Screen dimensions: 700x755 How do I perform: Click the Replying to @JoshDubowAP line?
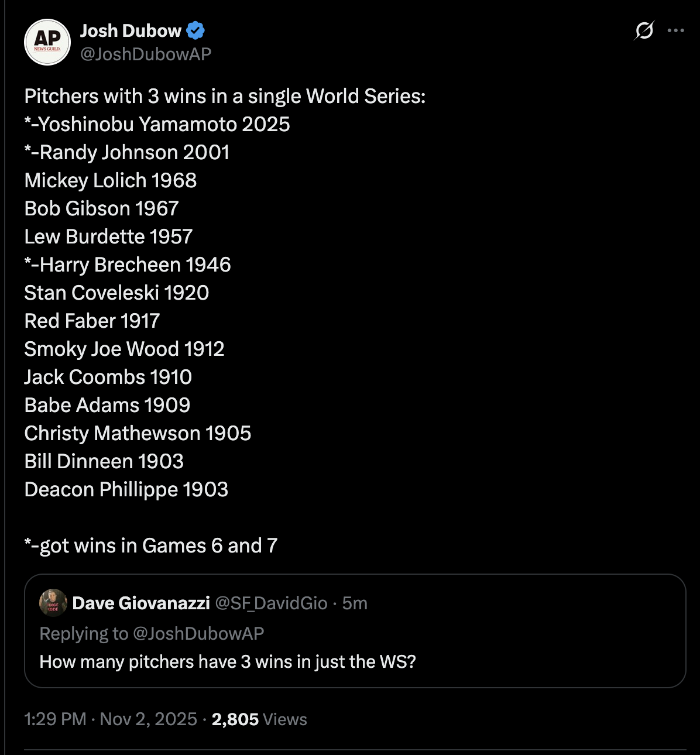tap(152, 633)
